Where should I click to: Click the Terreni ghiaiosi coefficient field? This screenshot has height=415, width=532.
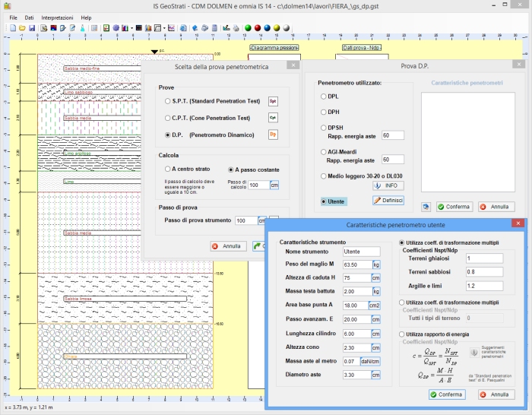[x=484, y=258]
